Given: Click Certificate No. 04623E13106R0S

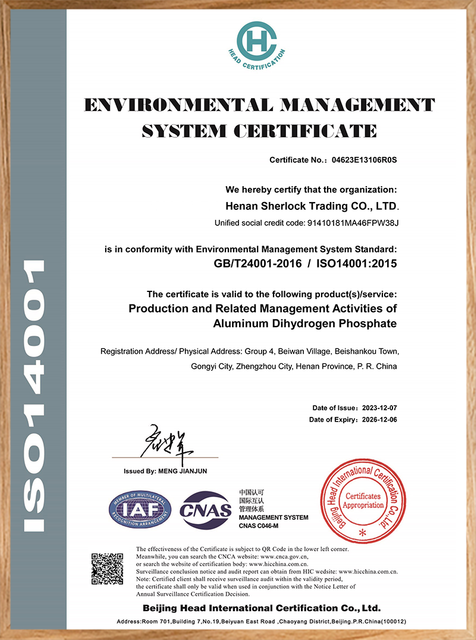Looking at the screenshot, I should (333, 160).
